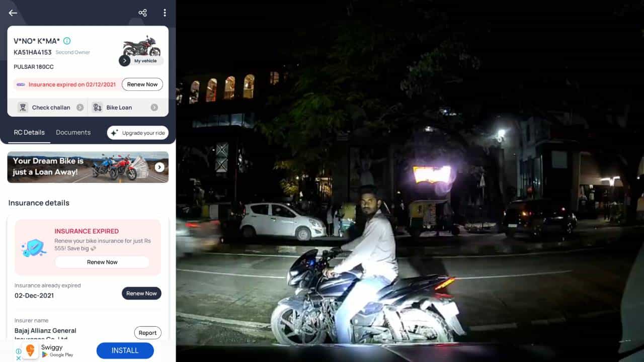Click the Second Owner label
The height and width of the screenshot is (362, 644).
[73, 52]
